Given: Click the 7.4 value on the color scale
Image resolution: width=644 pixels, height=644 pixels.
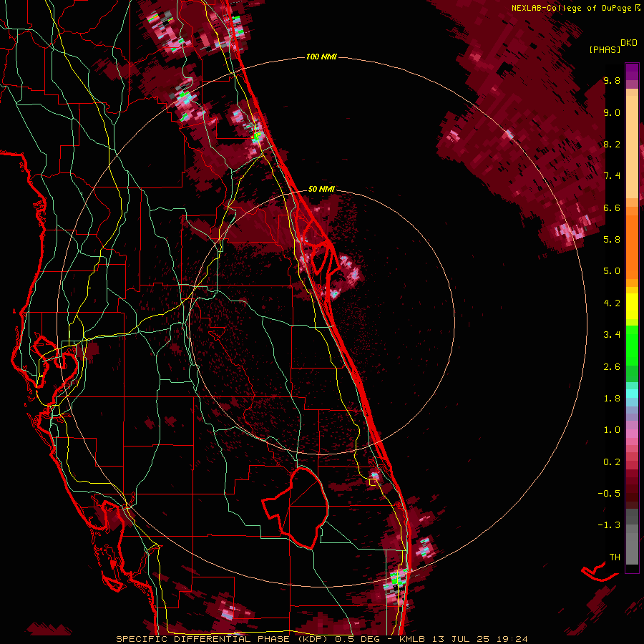Looking at the screenshot, I should pyautogui.click(x=612, y=176).
